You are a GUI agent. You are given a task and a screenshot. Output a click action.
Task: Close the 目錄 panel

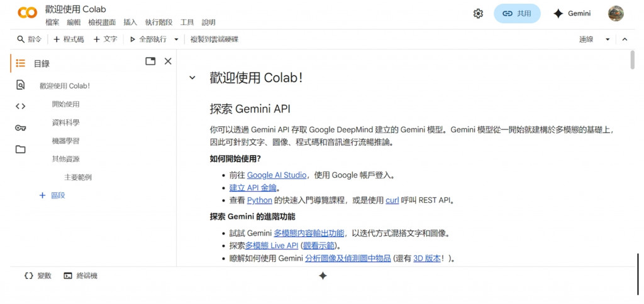[168, 62]
